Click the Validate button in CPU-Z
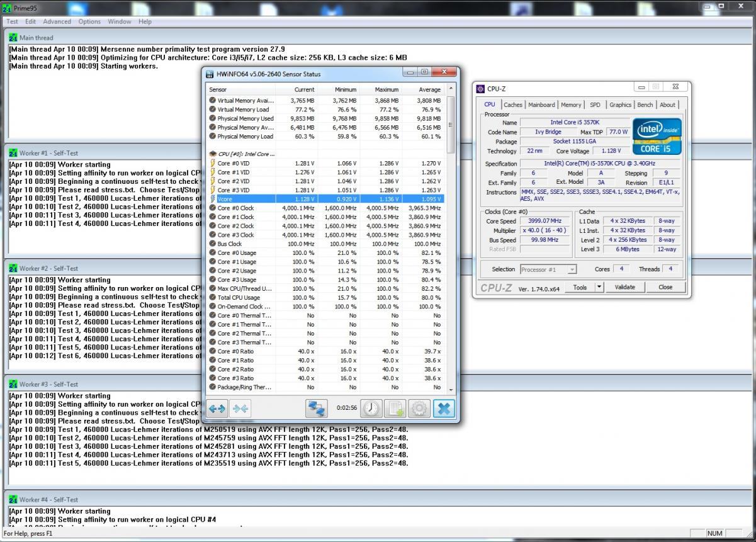 [x=624, y=287]
